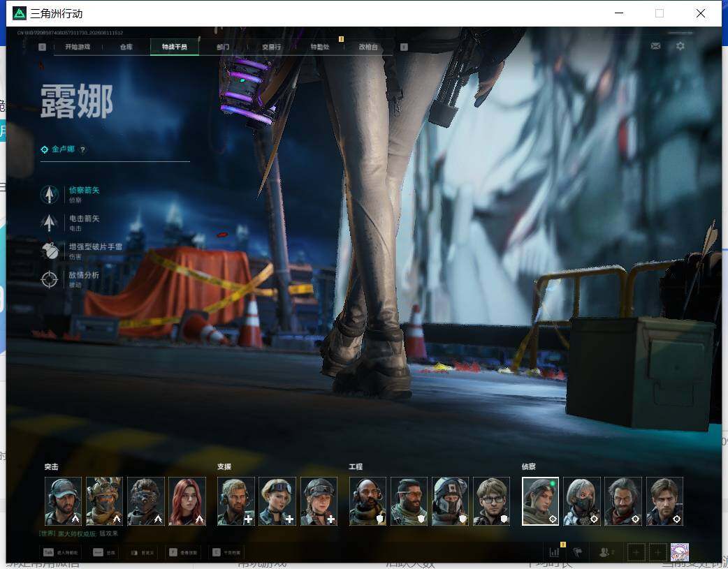Pick the brown-haired 侦察 man on far right
This screenshot has height=569, width=728.
point(665,501)
